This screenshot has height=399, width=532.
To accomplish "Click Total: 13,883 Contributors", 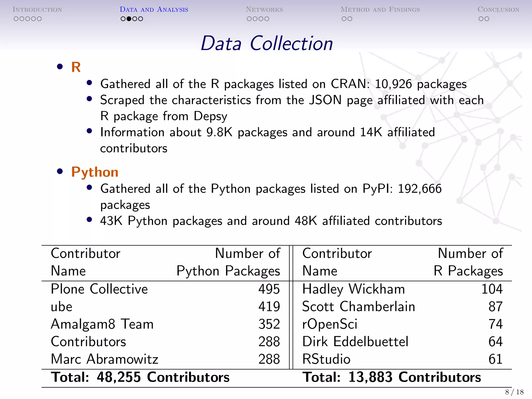I will click(x=392, y=377).
